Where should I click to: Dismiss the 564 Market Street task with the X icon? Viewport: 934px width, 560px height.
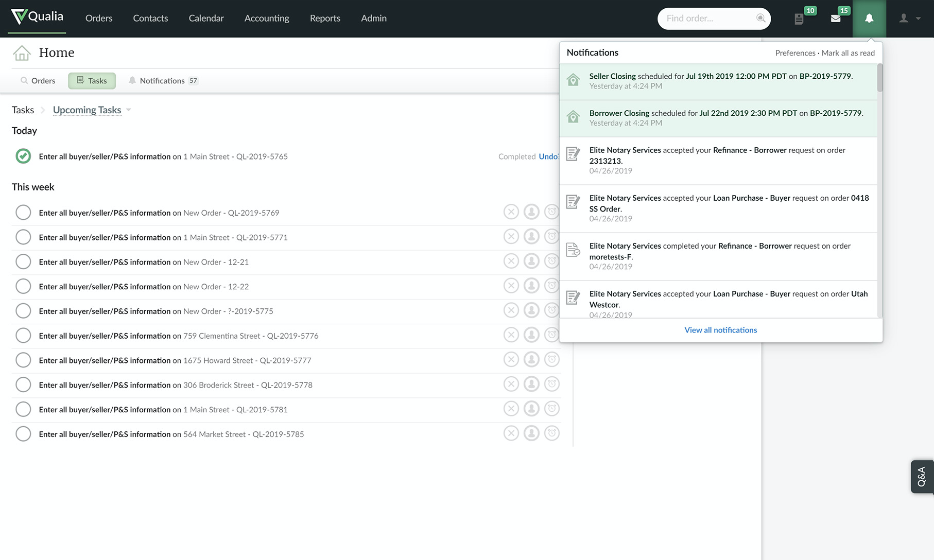click(511, 433)
